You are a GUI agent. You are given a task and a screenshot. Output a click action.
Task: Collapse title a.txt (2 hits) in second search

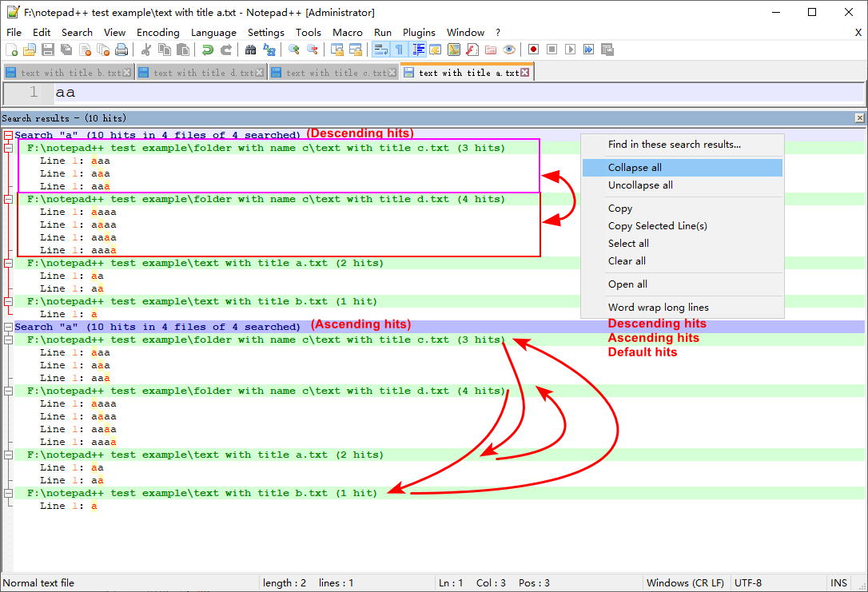(x=8, y=455)
